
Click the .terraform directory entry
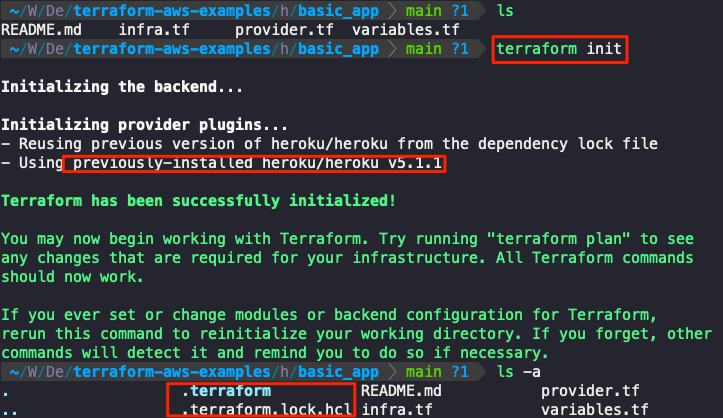226,391
